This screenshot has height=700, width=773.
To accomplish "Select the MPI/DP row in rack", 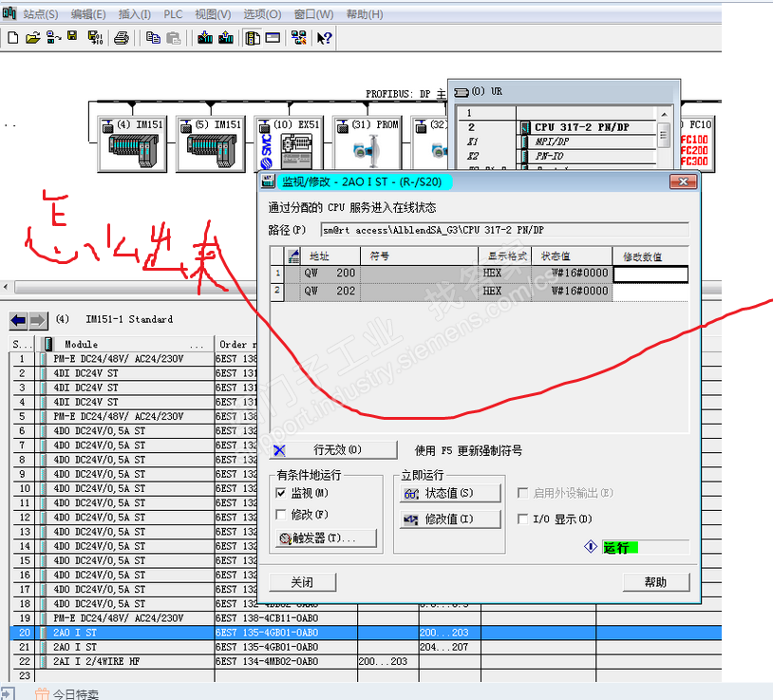I will [x=557, y=142].
